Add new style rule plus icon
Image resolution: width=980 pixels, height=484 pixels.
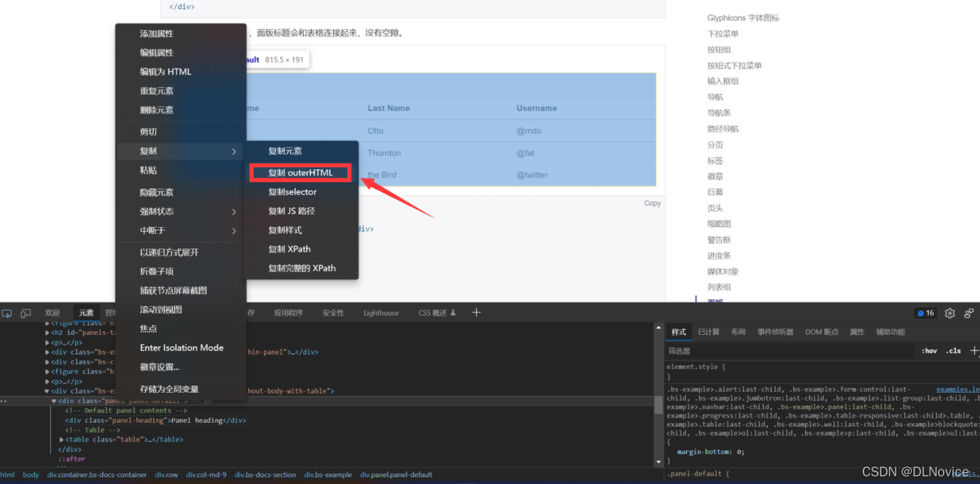pyautogui.click(x=974, y=350)
